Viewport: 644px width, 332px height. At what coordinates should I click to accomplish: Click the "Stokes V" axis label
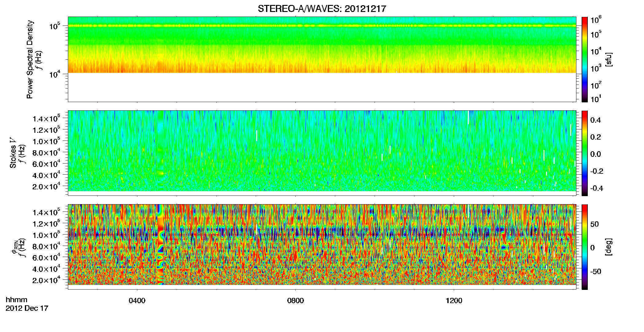pyautogui.click(x=13, y=153)
